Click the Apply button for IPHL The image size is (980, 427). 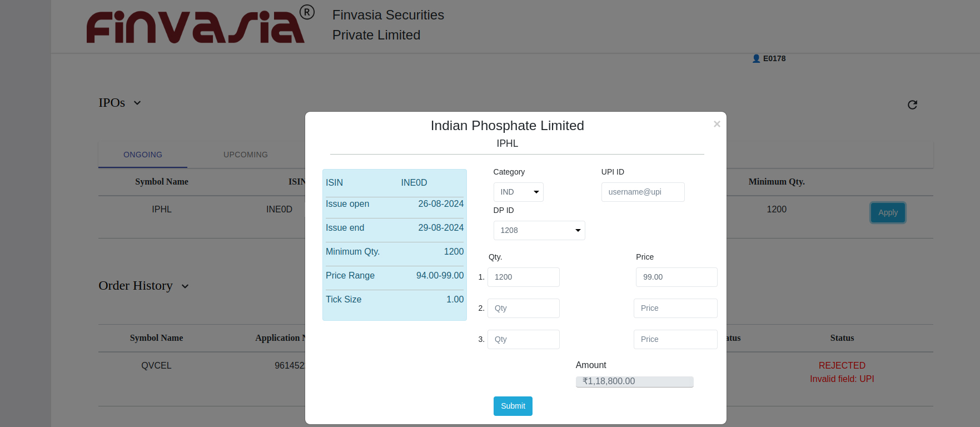[x=887, y=212]
